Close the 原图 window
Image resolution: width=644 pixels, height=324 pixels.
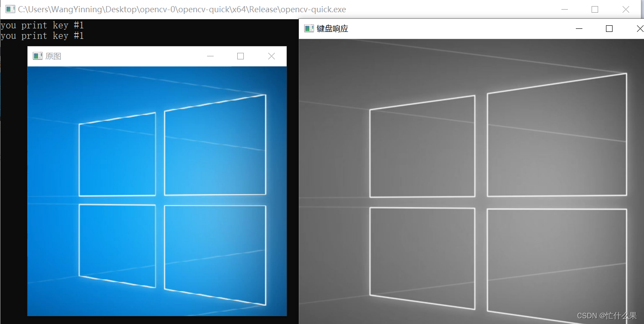click(271, 56)
